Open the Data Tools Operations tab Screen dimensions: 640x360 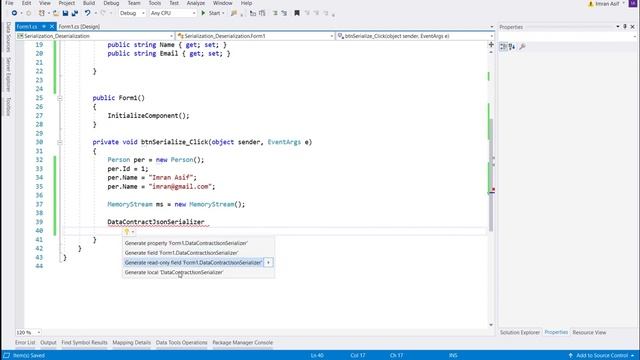182,342
